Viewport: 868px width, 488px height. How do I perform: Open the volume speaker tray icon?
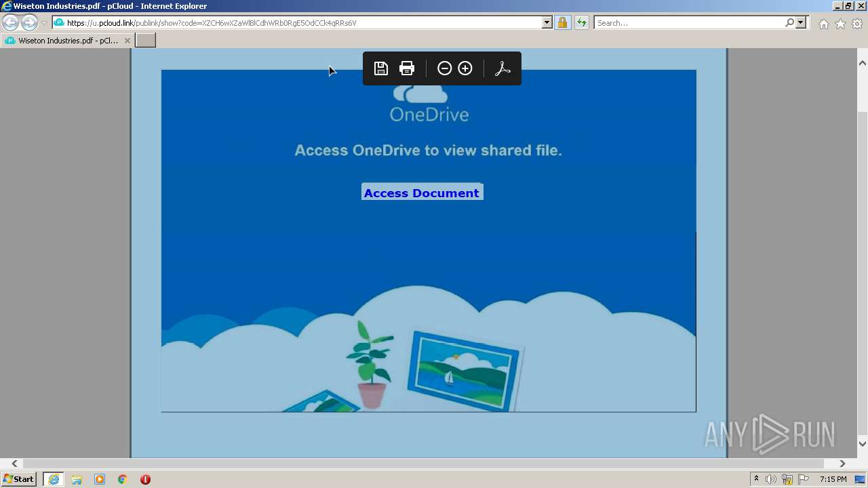pyautogui.click(x=771, y=479)
